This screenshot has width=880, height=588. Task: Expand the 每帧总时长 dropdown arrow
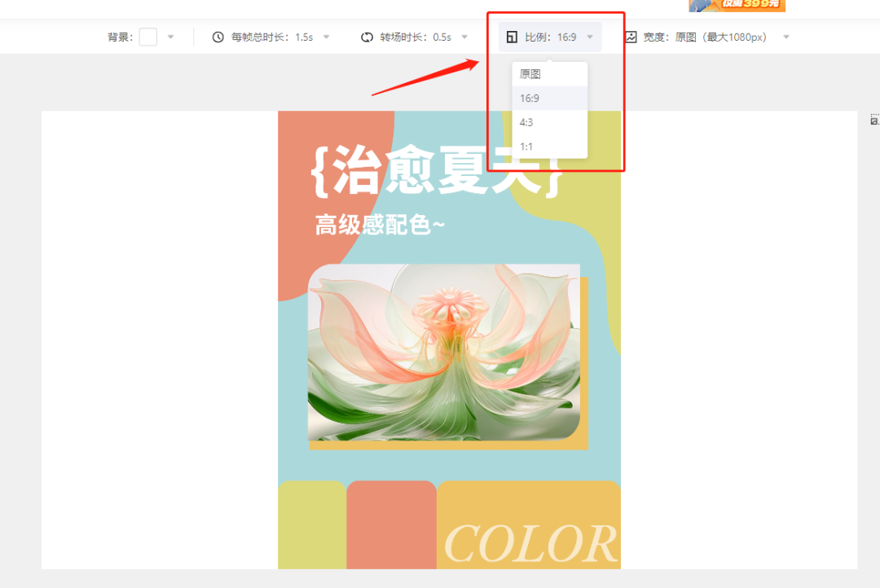[x=327, y=37]
